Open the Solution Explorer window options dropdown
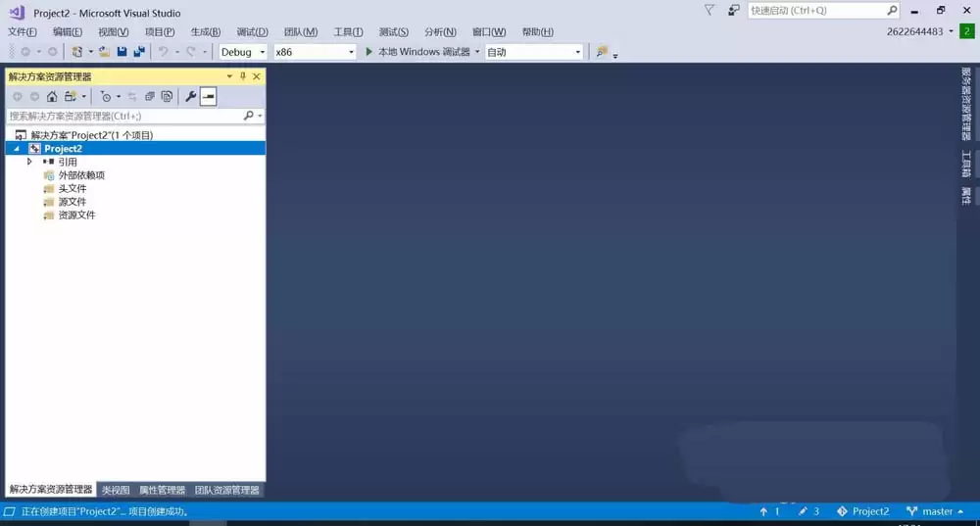Image resolution: width=980 pixels, height=526 pixels. (229, 76)
